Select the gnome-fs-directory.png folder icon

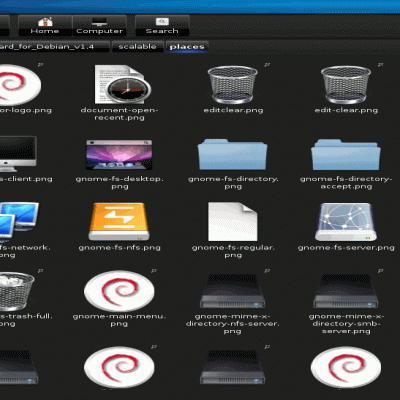tap(232, 155)
